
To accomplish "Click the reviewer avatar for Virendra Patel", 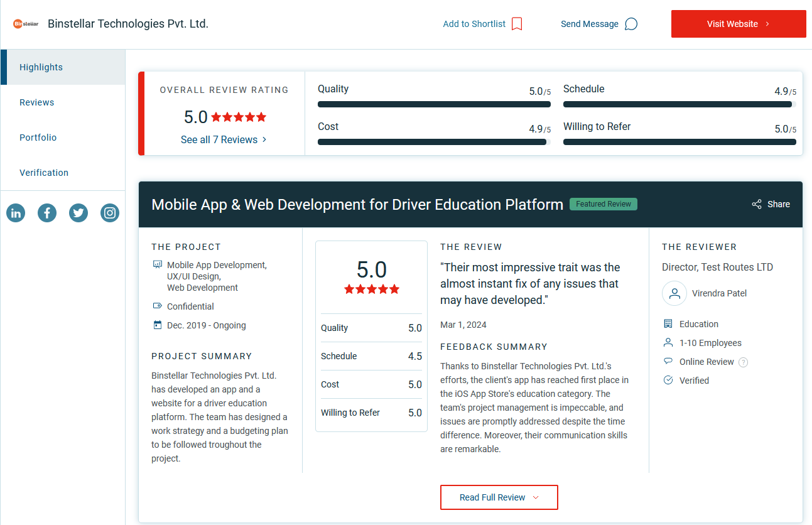I will [x=674, y=293].
